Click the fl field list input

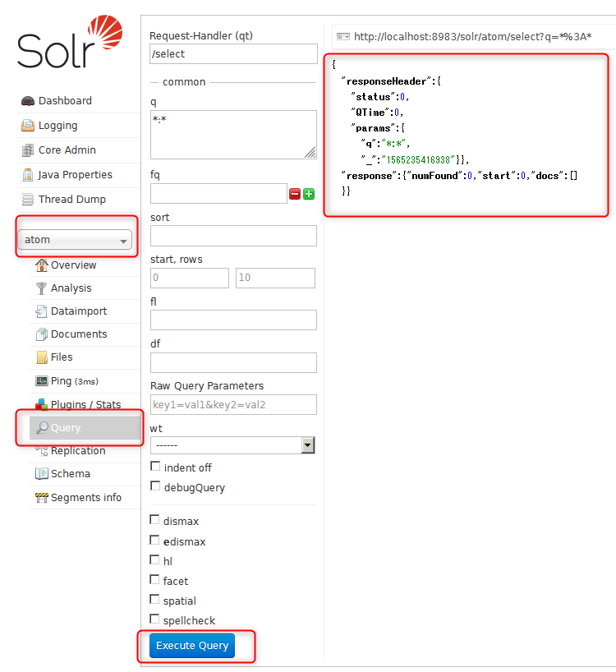click(233, 320)
